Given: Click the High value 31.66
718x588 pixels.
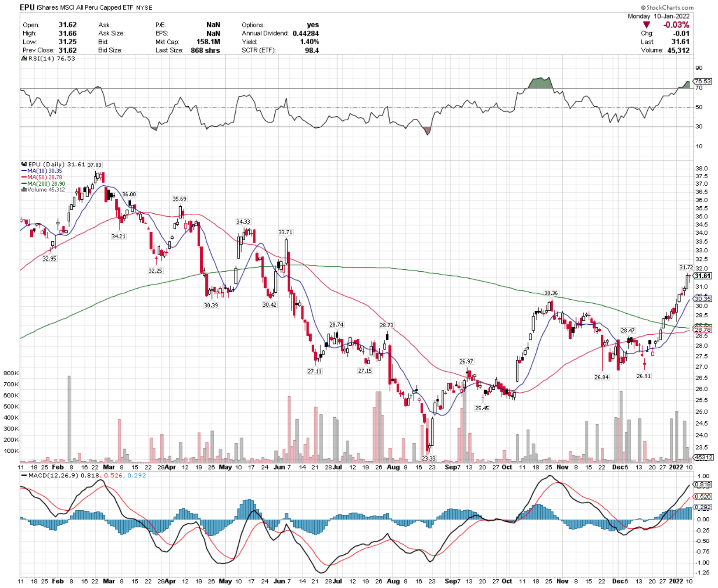Looking at the screenshot, I should click(x=68, y=33).
